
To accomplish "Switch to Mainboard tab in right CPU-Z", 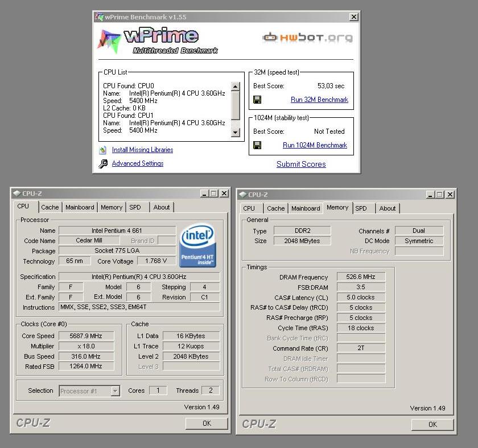I will (306, 208).
